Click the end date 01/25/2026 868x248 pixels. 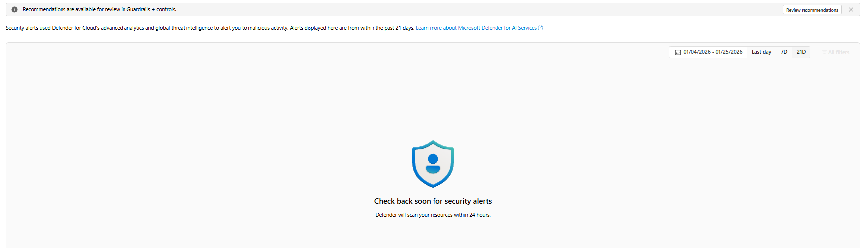(729, 52)
